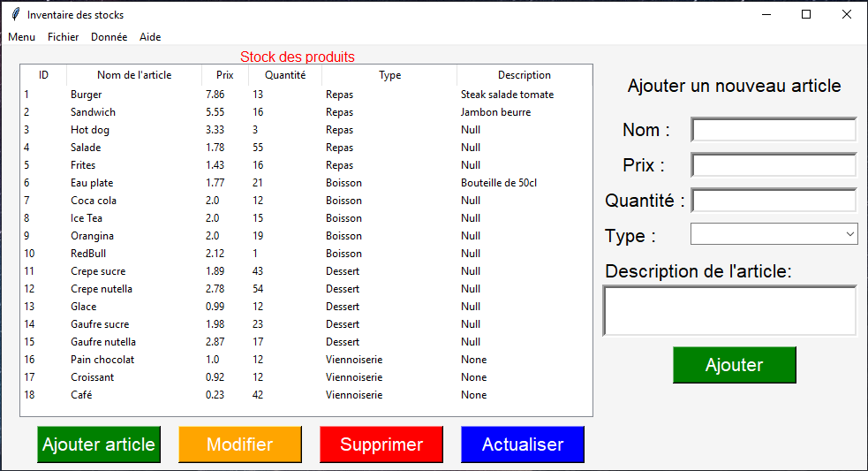868x471 pixels.
Task: Select the RedBull row
Action: 306,254
